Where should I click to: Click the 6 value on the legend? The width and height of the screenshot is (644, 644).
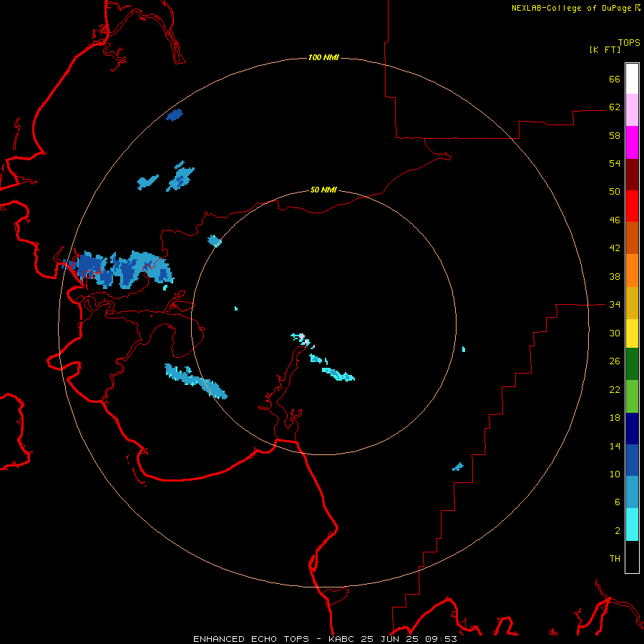pos(618,502)
